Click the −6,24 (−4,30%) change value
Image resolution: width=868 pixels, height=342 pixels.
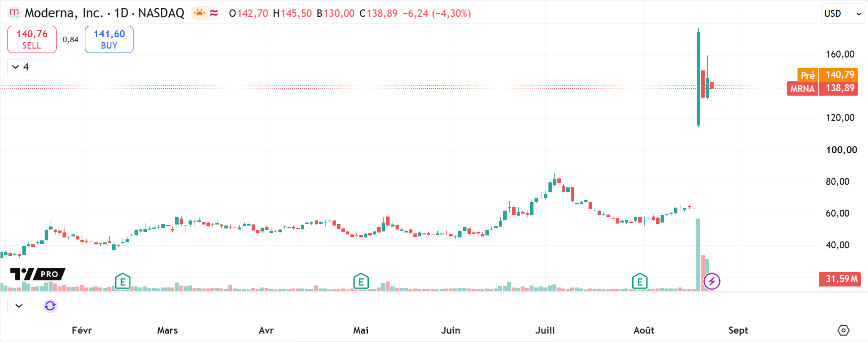(x=437, y=13)
